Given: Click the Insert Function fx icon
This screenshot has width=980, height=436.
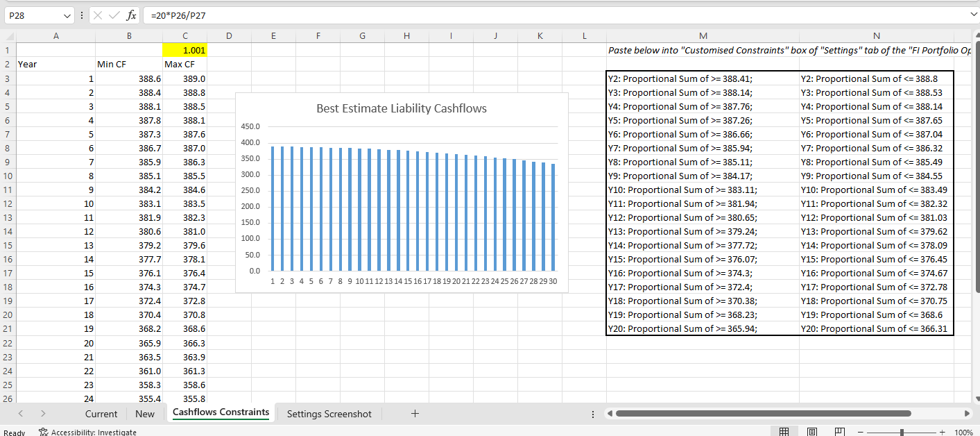Looking at the screenshot, I should click(130, 15).
